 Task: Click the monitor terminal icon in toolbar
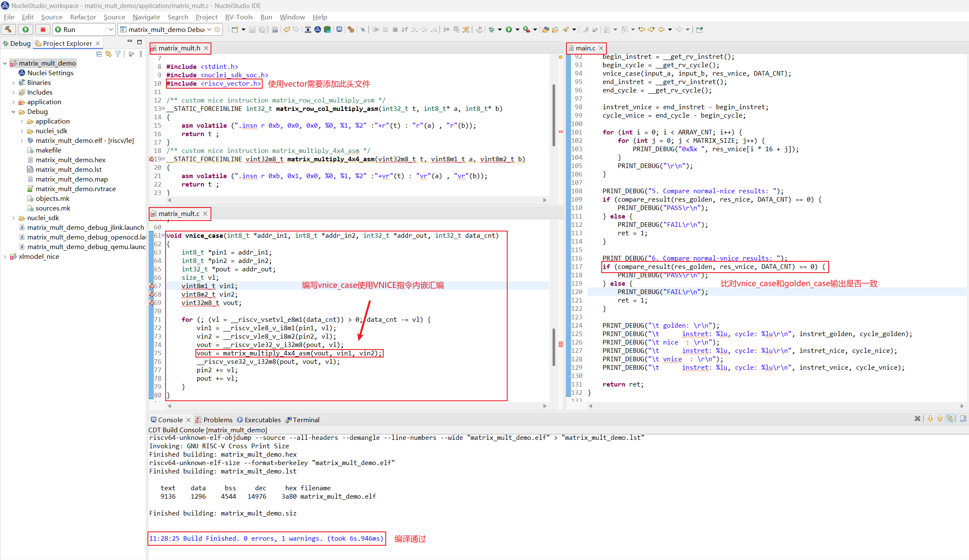coord(339,29)
